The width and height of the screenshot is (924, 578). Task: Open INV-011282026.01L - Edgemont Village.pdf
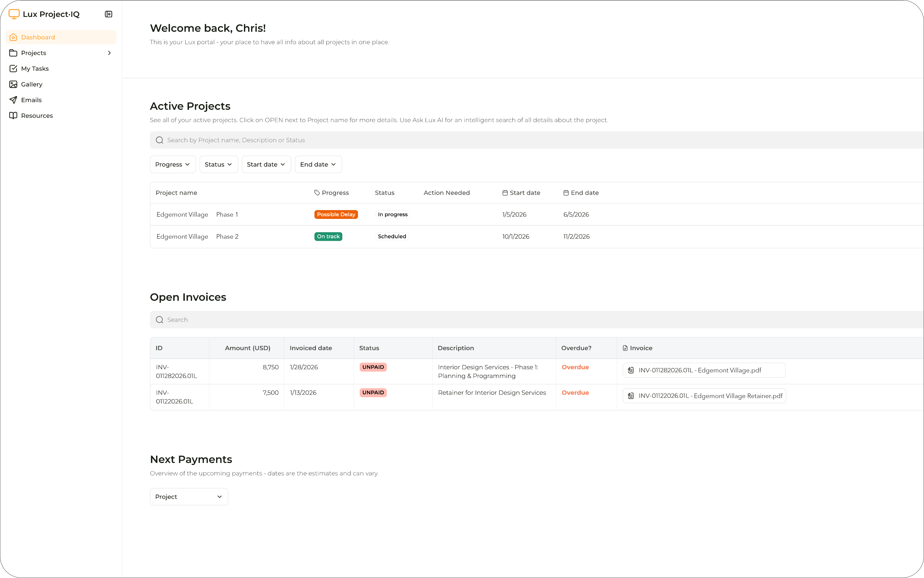pyautogui.click(x=700, y=370)
